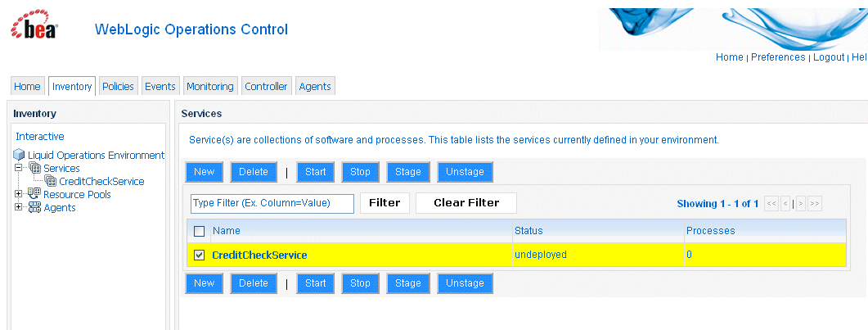Click the Stage button below the table
868x330 pixels.
tap(408, 283)
